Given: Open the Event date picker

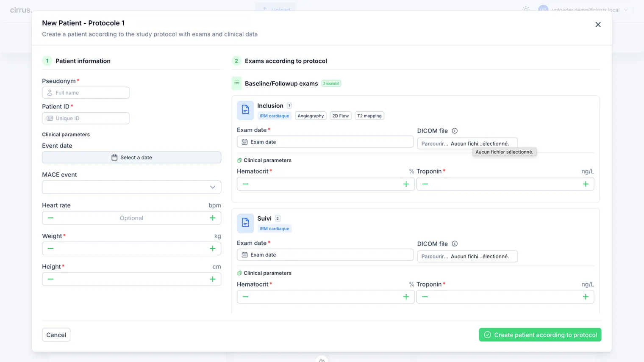Looking at the screenshot, I should [x=131, y=158].
